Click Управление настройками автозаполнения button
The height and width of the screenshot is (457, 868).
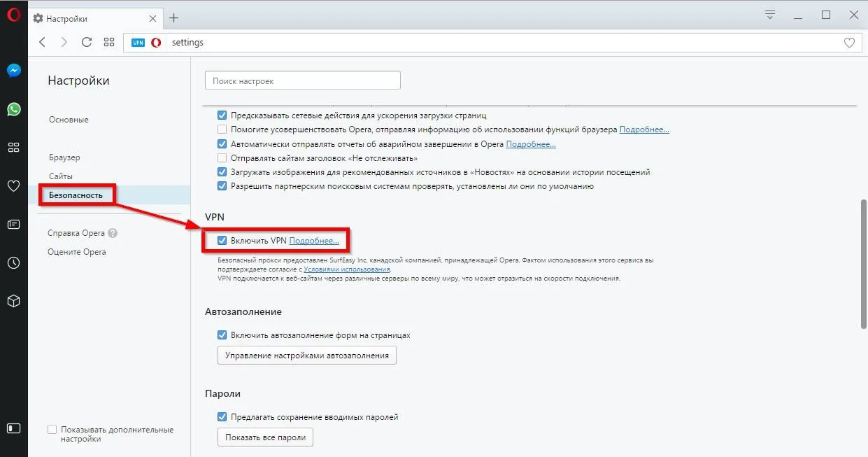click(307, 356)
